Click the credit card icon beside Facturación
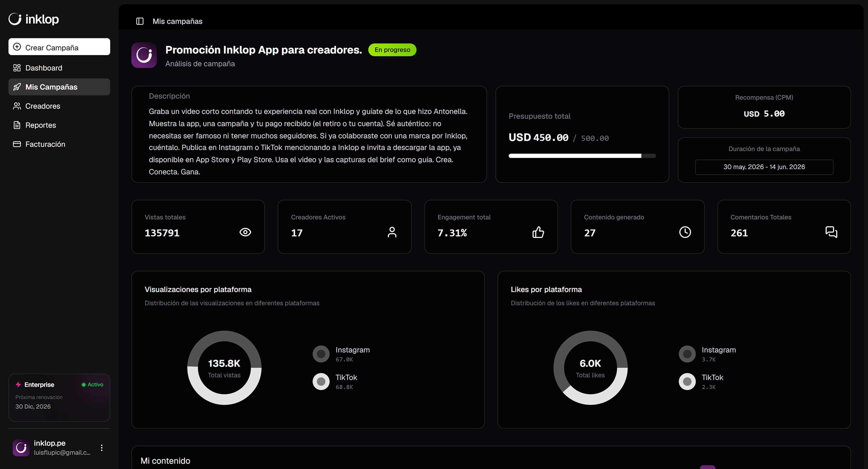The height and width of the screenshot is (469, 868). click(x=17, y=144)
